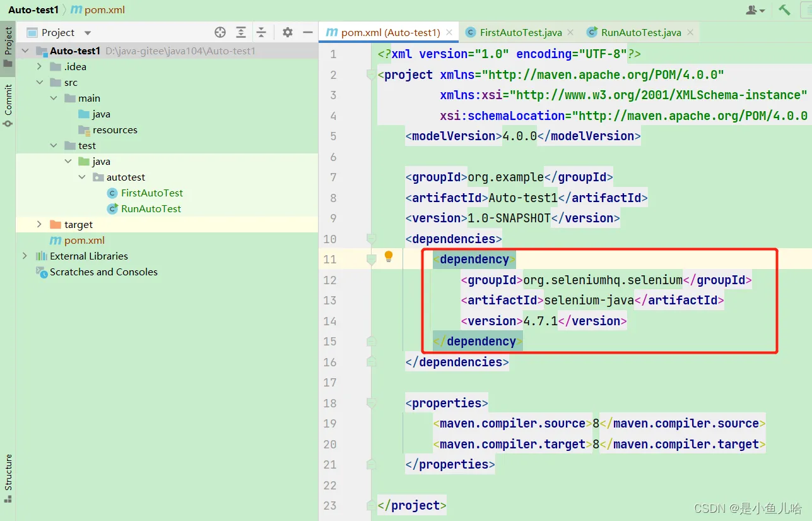Screen dimensions: 812x521
Task: Click org.seleniumhq.selenium groupId text
Action: 603,280
